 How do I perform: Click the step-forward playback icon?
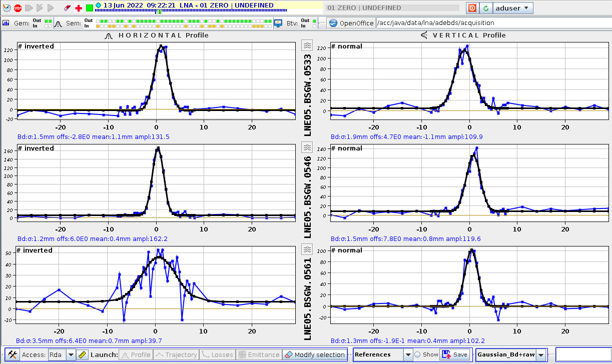point(40,8)
